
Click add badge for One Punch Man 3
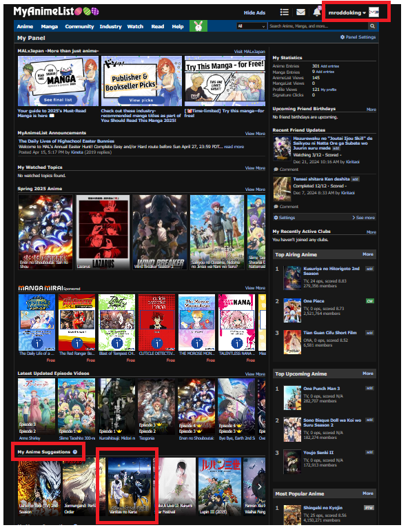pyautogui.click(x=369, y=388)
